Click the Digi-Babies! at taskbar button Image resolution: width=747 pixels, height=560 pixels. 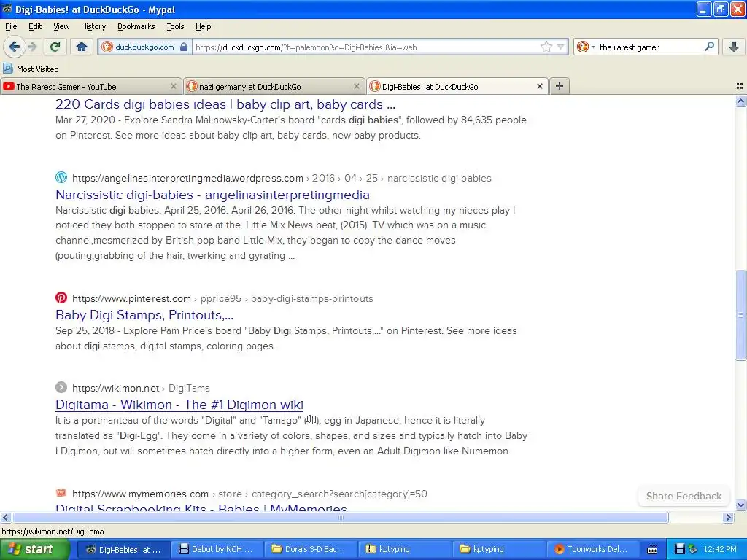click(x=123, y=549)
